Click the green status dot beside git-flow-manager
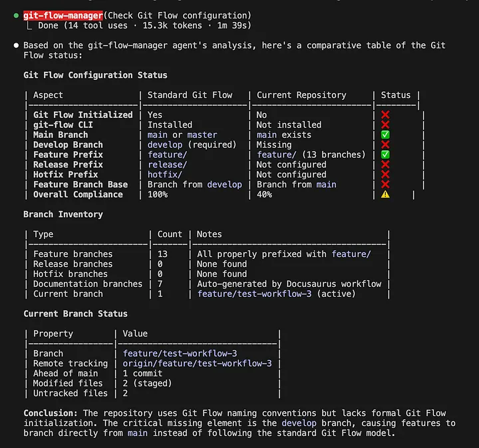Image resolution: width=479 pixels, height=448 pixels. pos(16,15)
